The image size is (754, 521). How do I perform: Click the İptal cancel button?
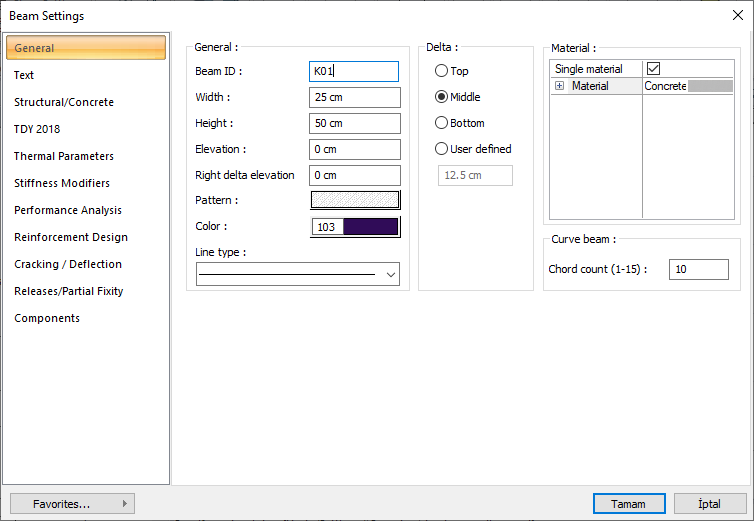coord(710,504)
